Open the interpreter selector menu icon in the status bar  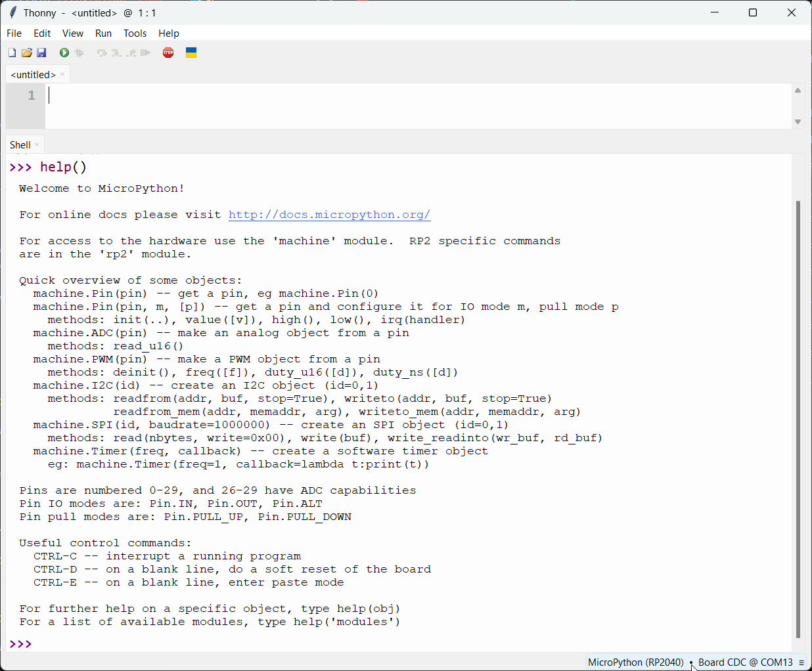[x=801, y=662]
